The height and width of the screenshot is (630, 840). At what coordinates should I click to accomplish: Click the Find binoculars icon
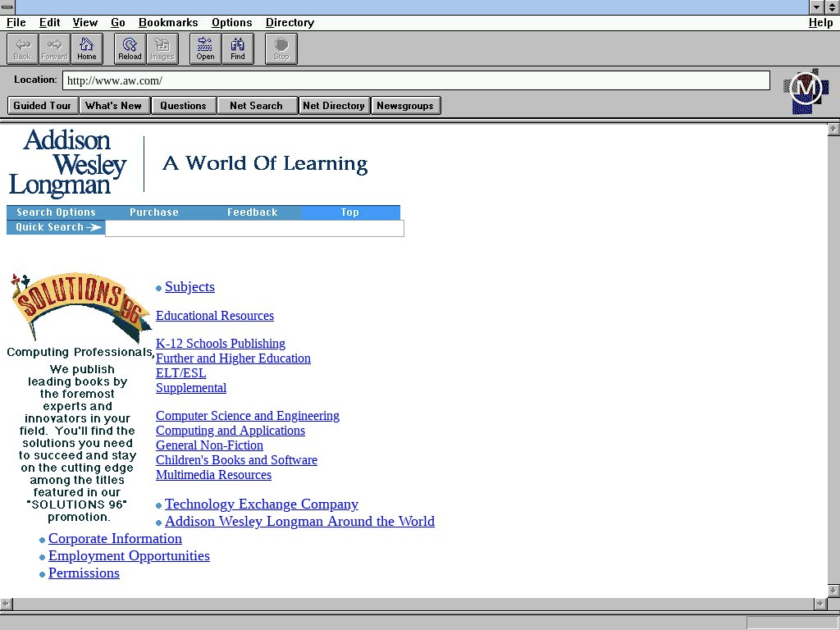(237, 48)
